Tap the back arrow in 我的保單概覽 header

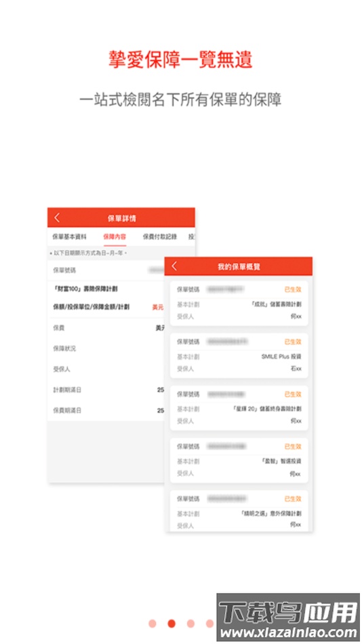click(x=174, y=266)
